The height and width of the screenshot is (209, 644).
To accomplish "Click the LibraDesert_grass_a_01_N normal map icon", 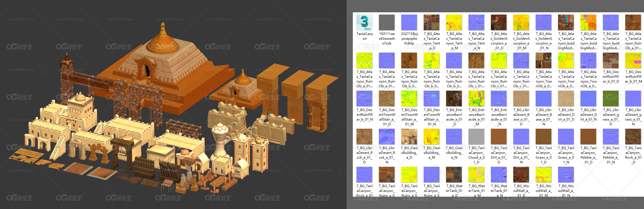I will (633, 99).
